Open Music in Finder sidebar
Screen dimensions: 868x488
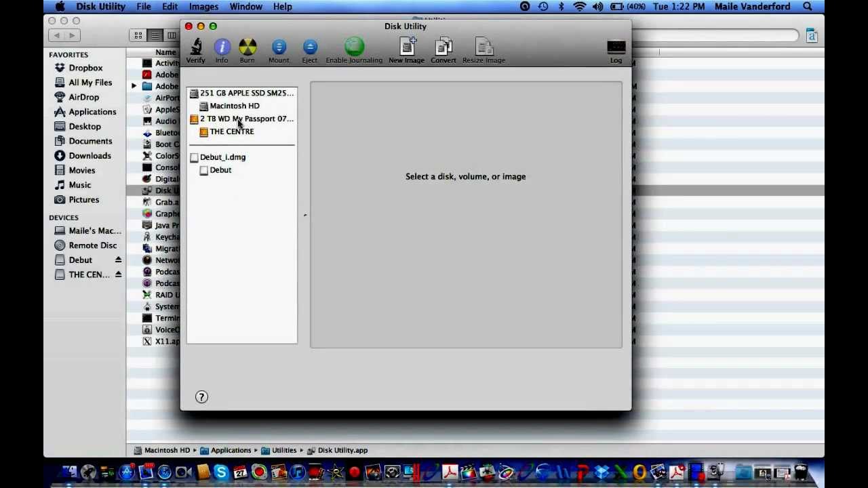click(73, 185)
